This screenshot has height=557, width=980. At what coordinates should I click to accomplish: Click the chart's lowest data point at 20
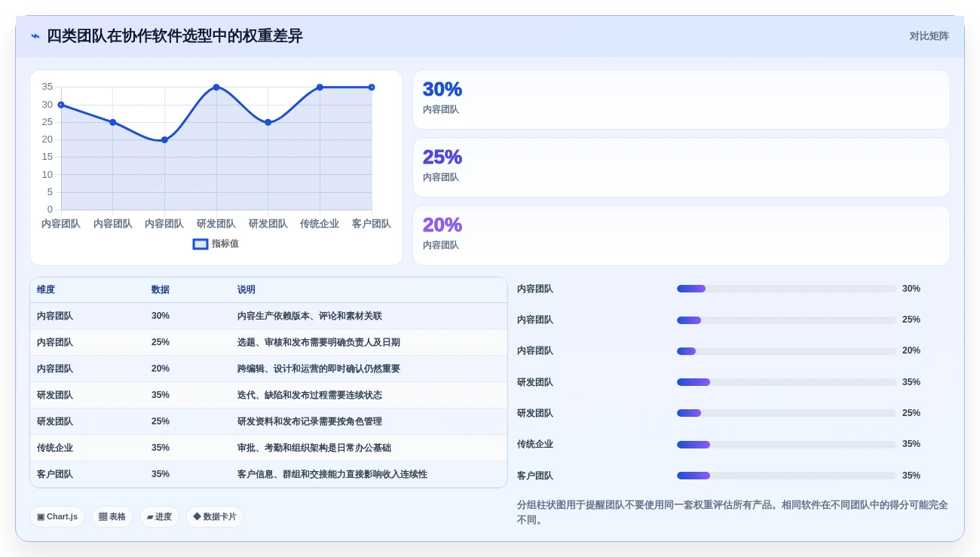click(164, 139)
